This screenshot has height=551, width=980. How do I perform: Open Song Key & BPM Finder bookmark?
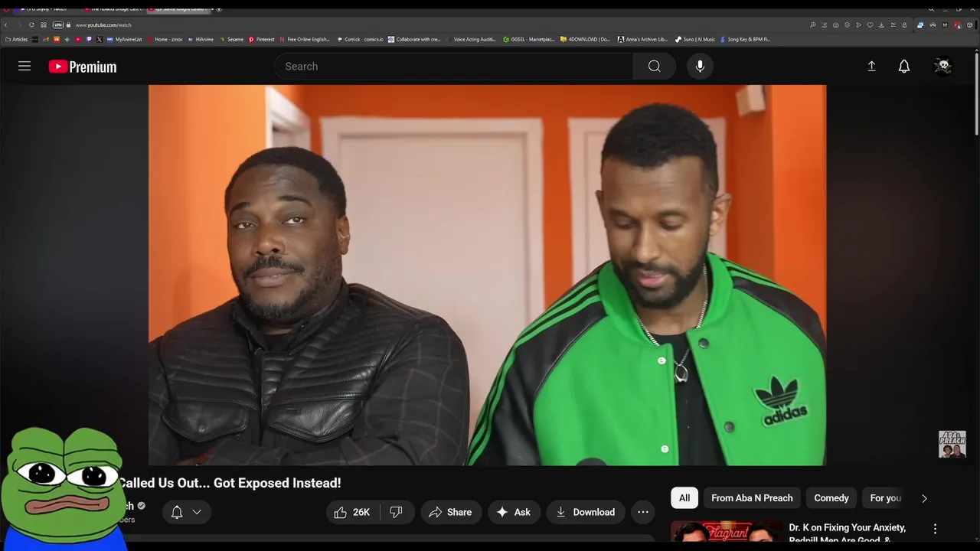[744, 39]
